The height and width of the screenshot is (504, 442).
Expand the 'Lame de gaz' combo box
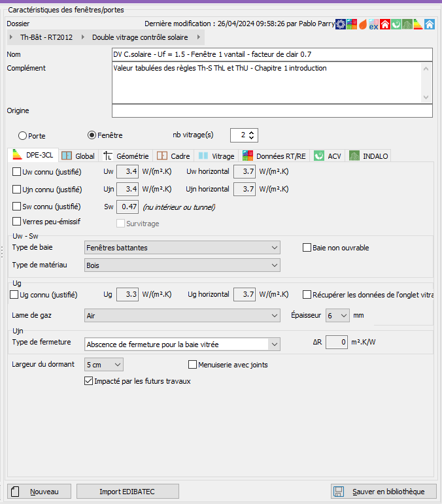[x=182, y=316]
